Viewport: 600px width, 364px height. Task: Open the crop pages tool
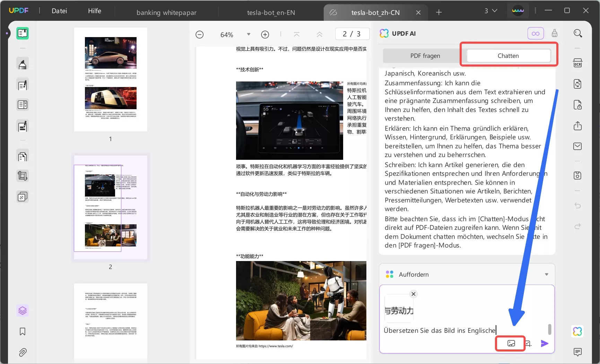click(x=22, y=176)
